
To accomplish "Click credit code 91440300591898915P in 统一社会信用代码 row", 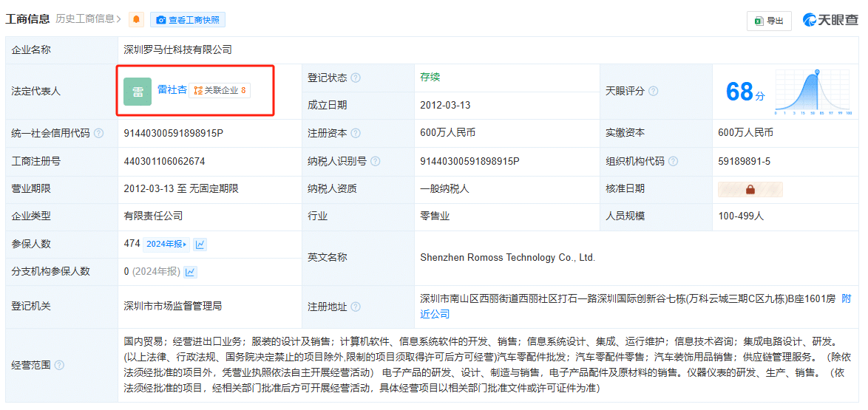I will click(x=173, y=133).
